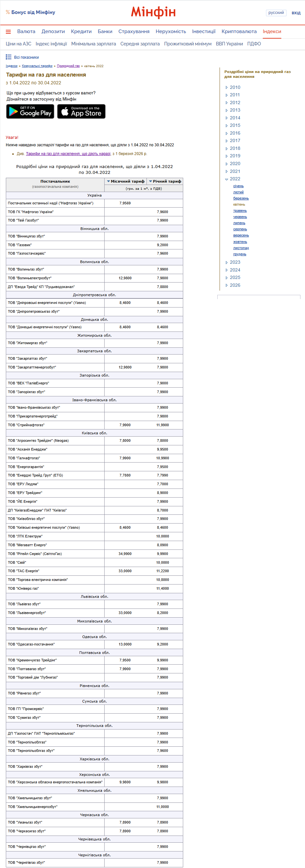Click the Мінфін logo
This screenshot has height=868, width=305.
[153, 12]
